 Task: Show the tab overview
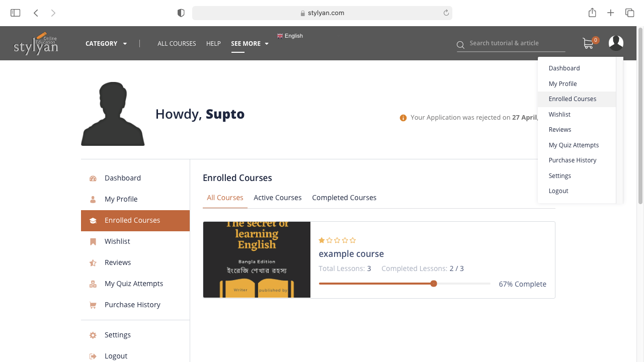pos(629,13)
